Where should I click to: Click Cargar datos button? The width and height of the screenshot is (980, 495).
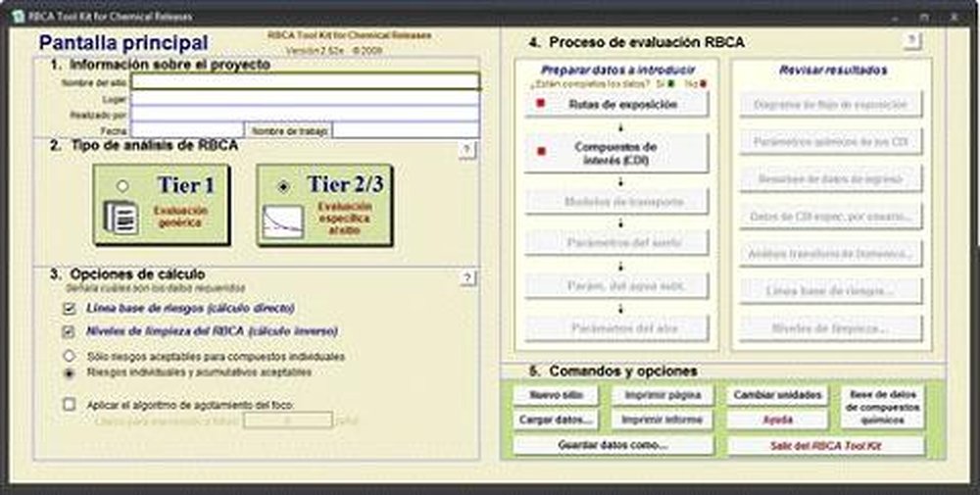[x=556, y=420]
